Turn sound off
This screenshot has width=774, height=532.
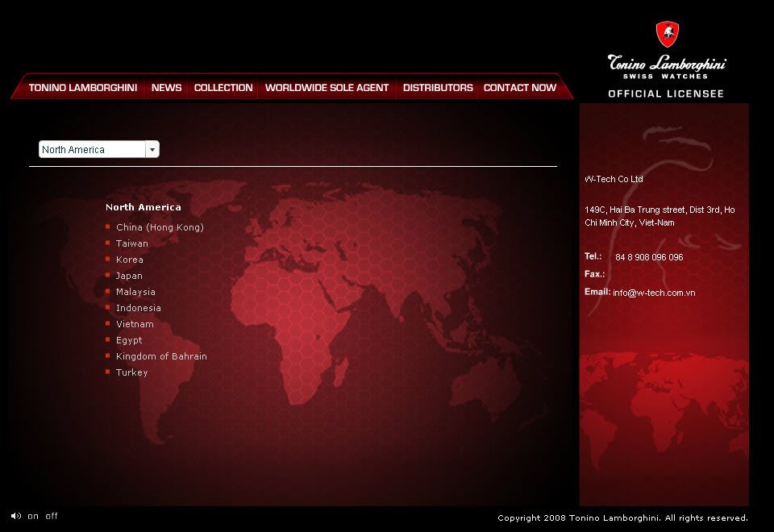52,516
